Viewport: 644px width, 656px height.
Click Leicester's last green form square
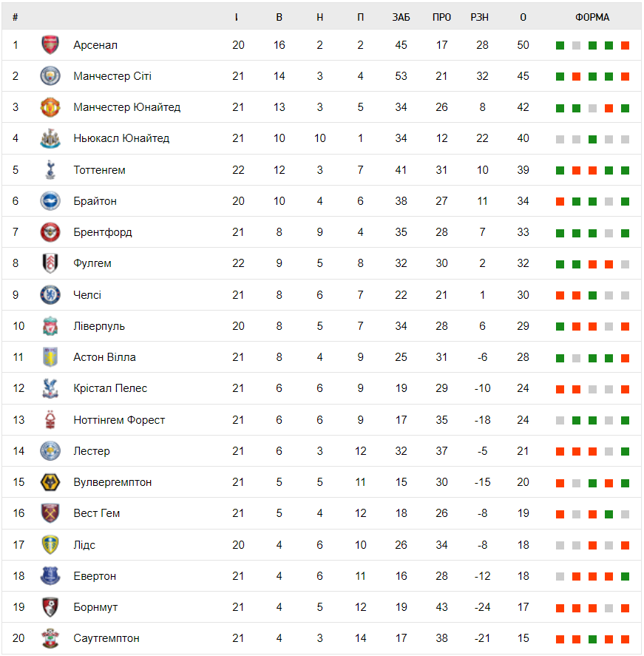tap(625, 451)
